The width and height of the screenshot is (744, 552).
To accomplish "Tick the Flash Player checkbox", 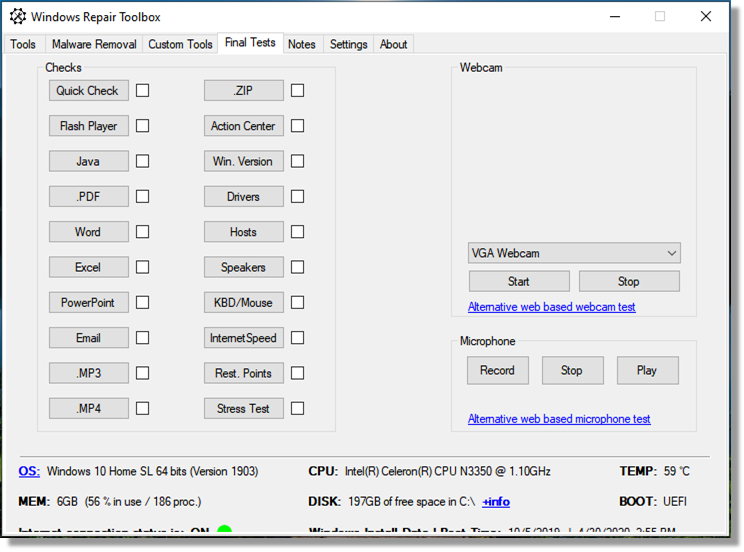I will pos(142,126).
